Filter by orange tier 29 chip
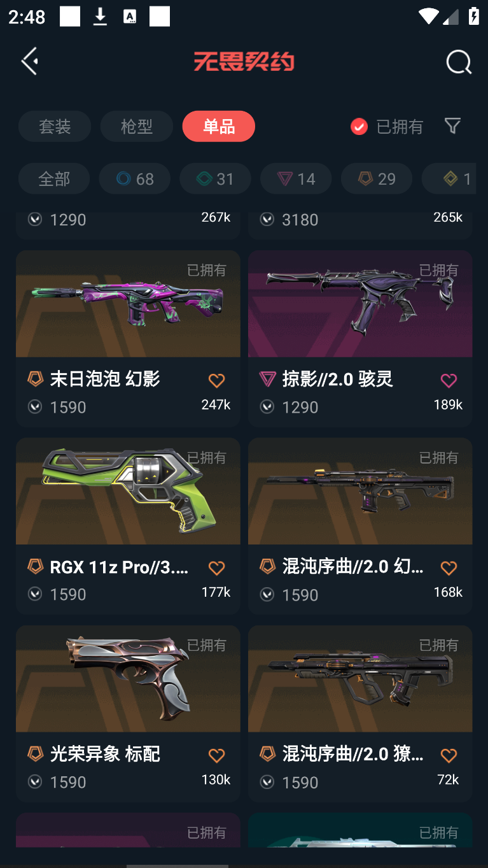Viewport: 488px width, 868px height. [377, 179]
